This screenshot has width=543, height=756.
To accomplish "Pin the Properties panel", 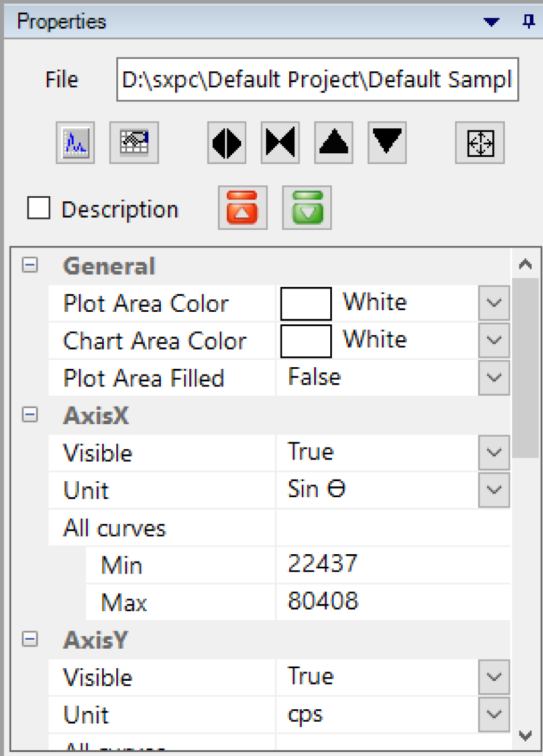I will tap(528, 22).
